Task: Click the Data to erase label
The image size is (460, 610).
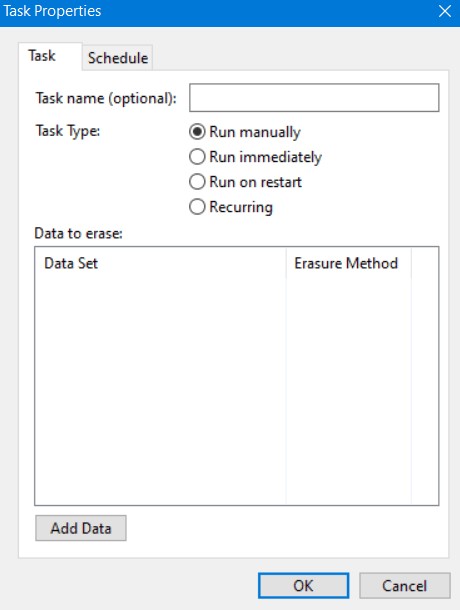Action: (x=79, y=233)
